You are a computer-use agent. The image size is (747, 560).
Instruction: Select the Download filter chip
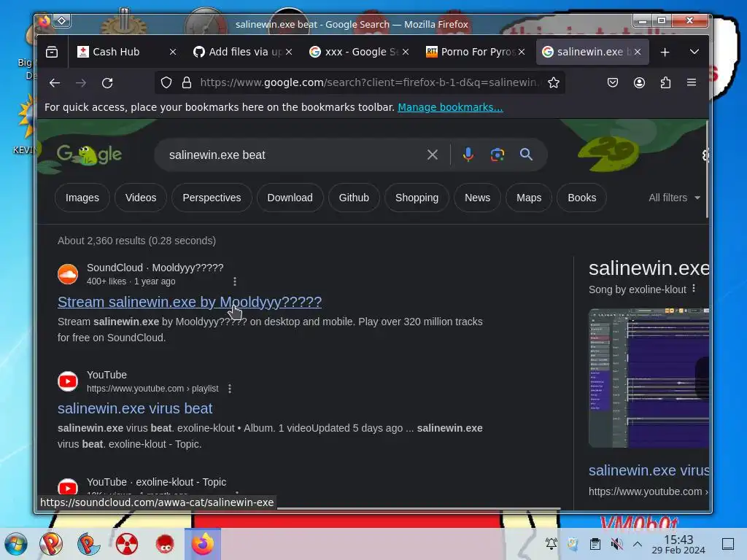(290, 198)
